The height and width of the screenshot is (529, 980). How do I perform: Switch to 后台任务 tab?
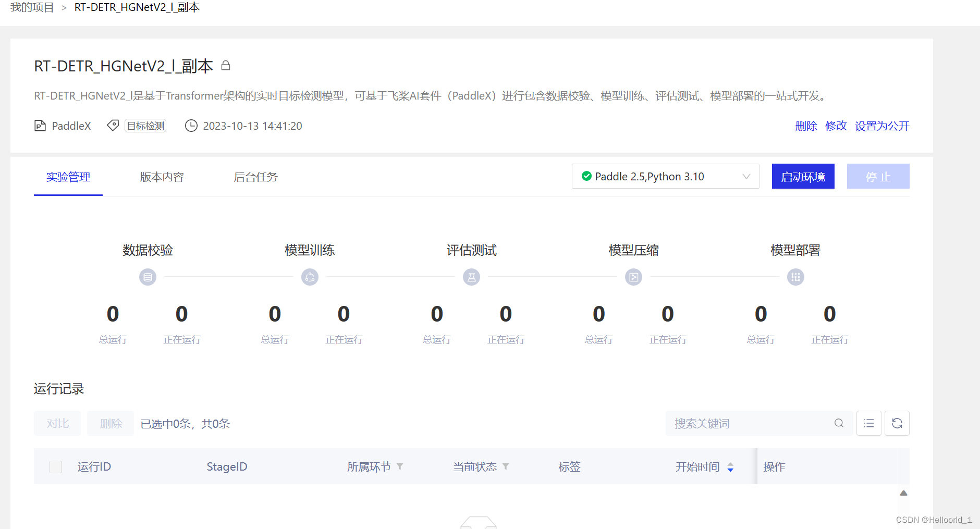click(255, 177)
